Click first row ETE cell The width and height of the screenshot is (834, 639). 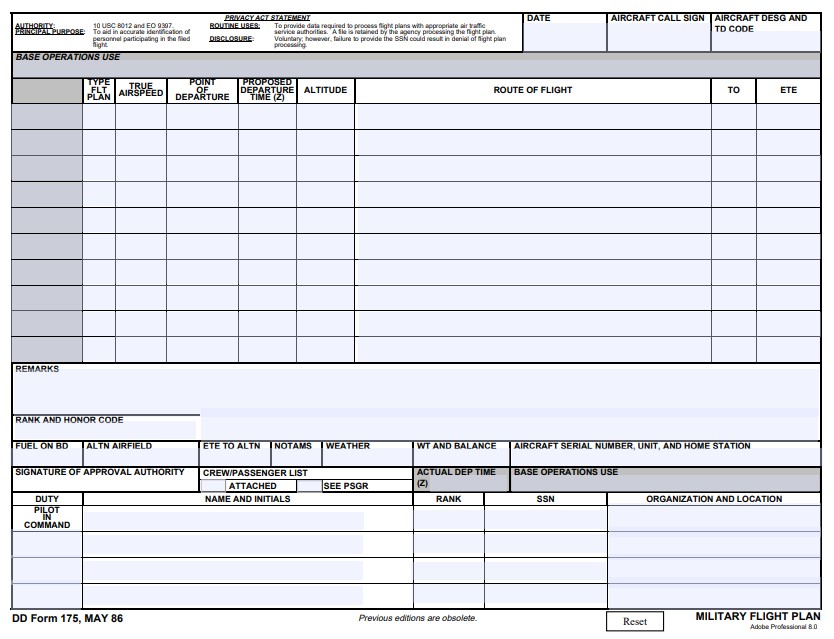click(x=788, y=117)
